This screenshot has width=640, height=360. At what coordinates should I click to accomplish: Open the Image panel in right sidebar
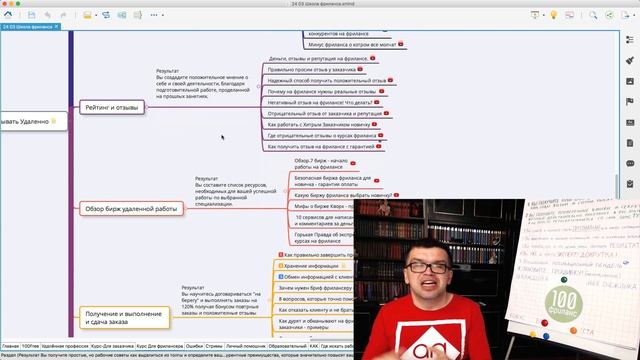[x=630, y=81]
